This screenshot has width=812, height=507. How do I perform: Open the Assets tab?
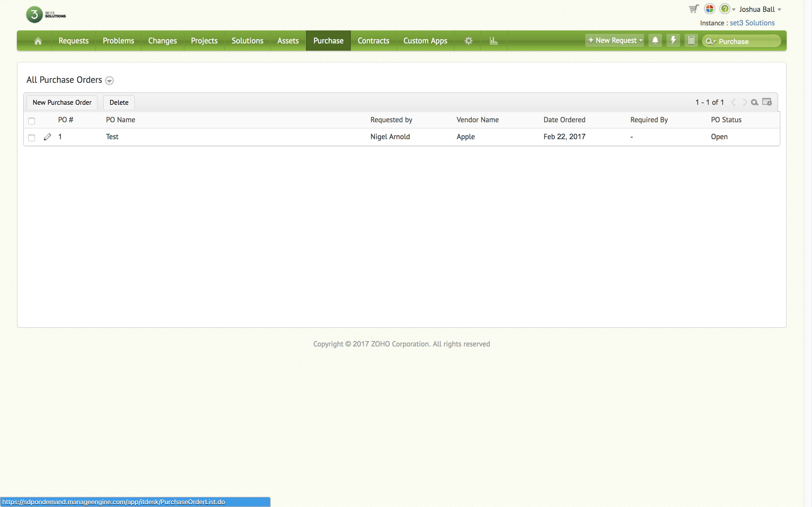point(288,41)
